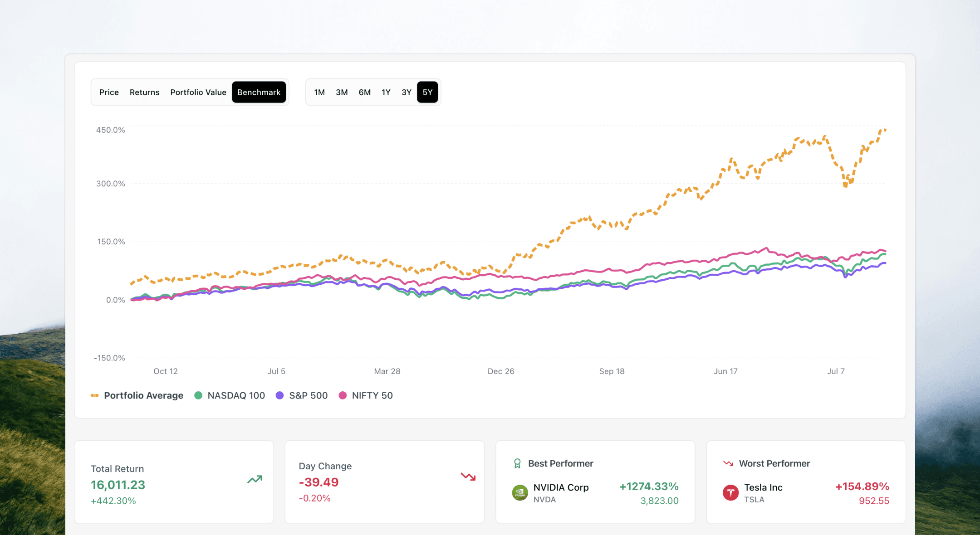Image resolution: width=980 pixels, height=535 pixels.
Task: Set the chart range to 1Y
Action: pyautogui.click(x=386, y=92)
